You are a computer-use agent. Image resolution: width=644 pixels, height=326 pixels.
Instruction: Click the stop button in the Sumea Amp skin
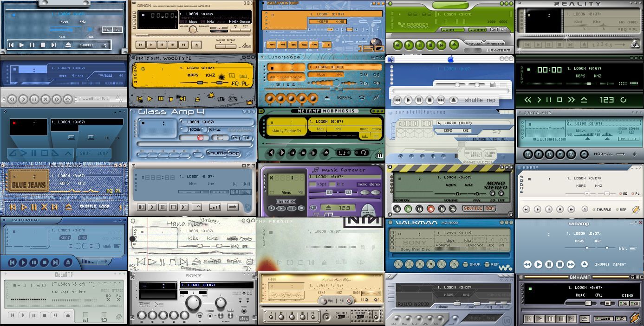[x=560, y=154]
